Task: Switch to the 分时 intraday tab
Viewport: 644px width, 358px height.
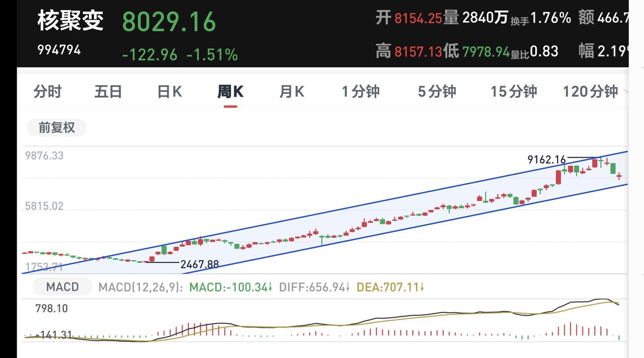Action: [x=47, y=92]
